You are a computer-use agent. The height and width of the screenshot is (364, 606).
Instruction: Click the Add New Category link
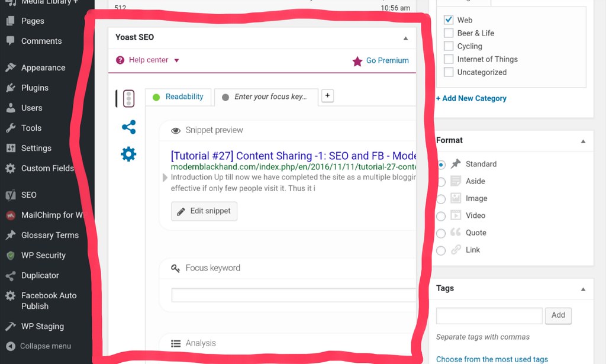(471, 98)
